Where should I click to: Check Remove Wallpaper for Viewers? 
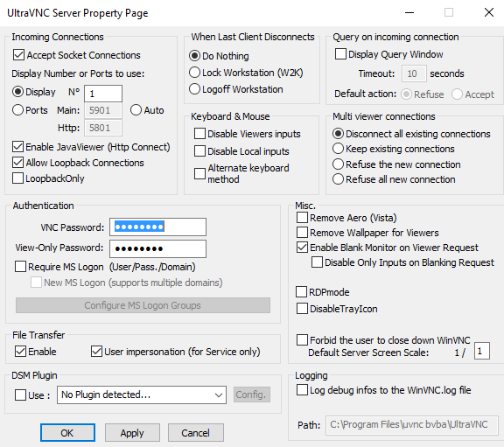[x=302, y=233]
